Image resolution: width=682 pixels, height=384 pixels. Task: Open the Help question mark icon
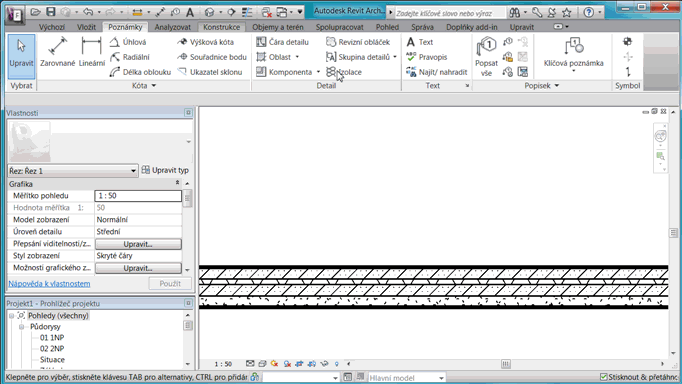coord(588,13)
